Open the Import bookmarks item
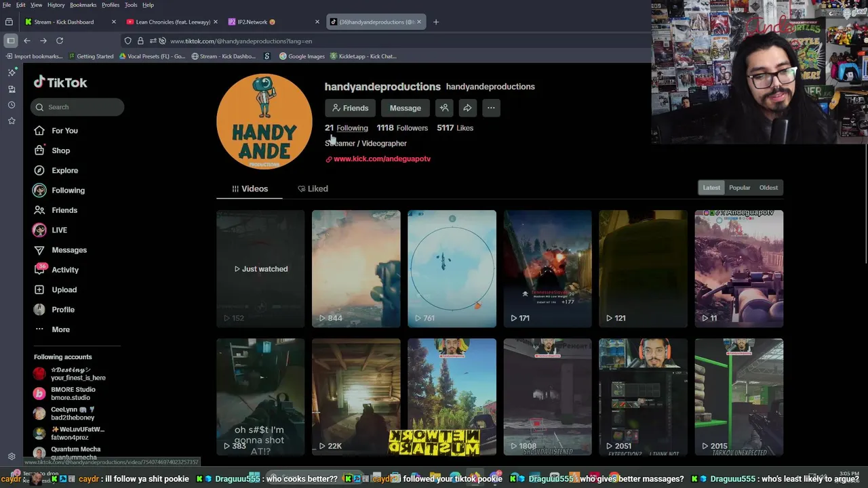Image resolution: width=868 pixels, height=488 pixels. point(33,56)
